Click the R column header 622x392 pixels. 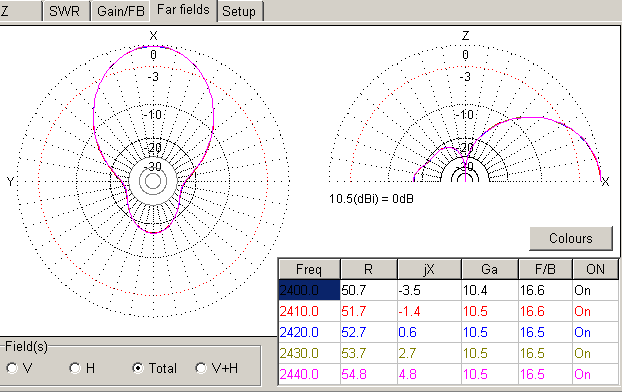369,269
